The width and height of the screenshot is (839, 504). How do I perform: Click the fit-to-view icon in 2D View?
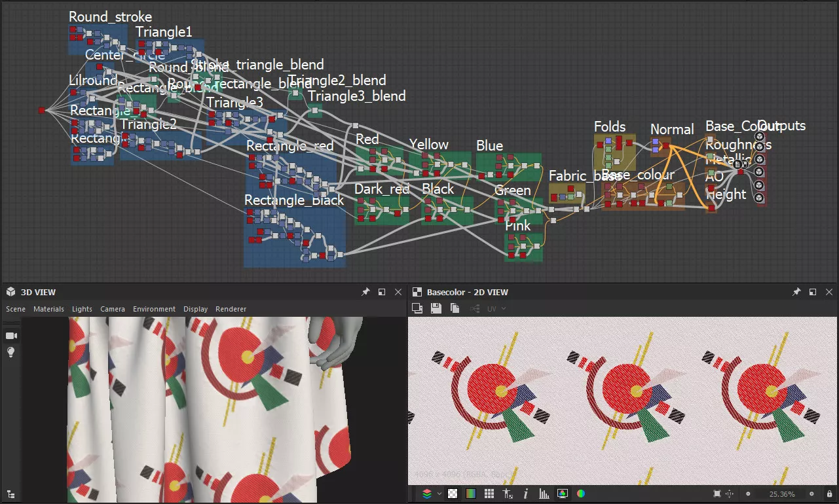[x=717, y=494]
